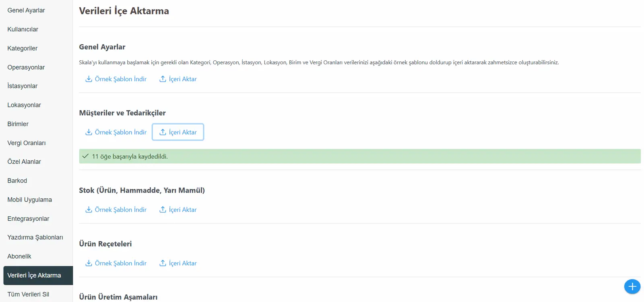Click download icon under Stok section

[89, 210]
